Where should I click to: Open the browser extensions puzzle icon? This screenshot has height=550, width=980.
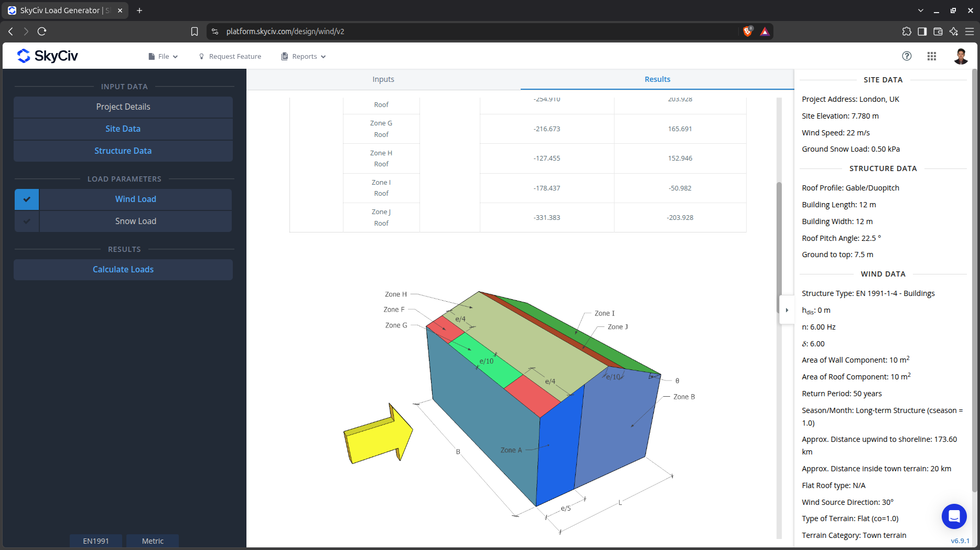tap(907, 31)
